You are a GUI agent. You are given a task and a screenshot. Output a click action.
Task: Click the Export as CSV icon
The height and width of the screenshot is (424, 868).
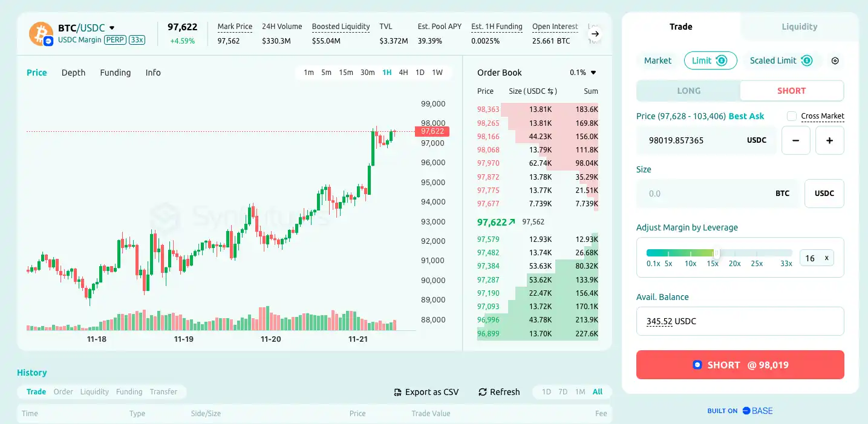(x=397, y=392)
